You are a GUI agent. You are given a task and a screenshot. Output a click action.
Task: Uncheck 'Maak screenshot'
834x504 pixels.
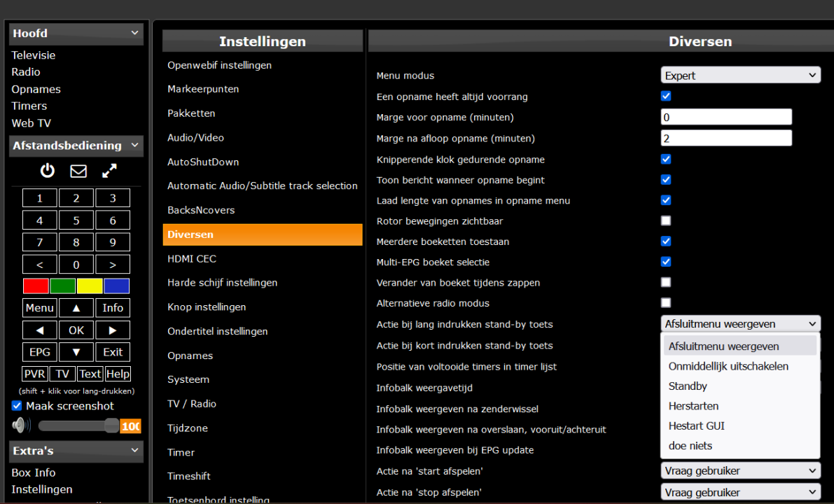click(16, 405)
